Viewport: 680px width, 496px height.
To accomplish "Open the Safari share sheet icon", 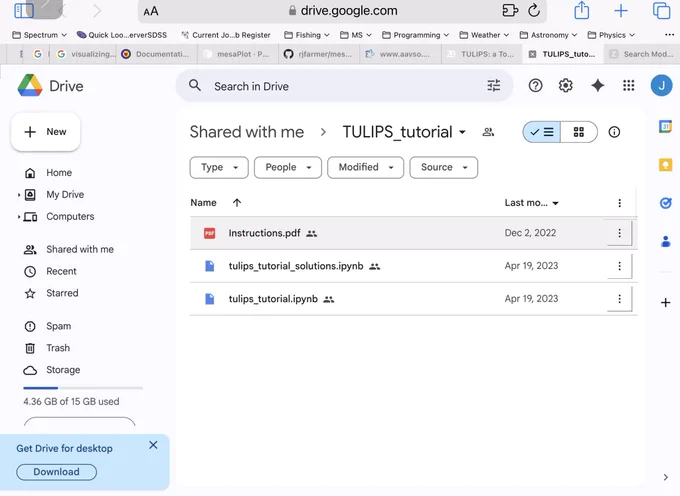I will 582,10.
